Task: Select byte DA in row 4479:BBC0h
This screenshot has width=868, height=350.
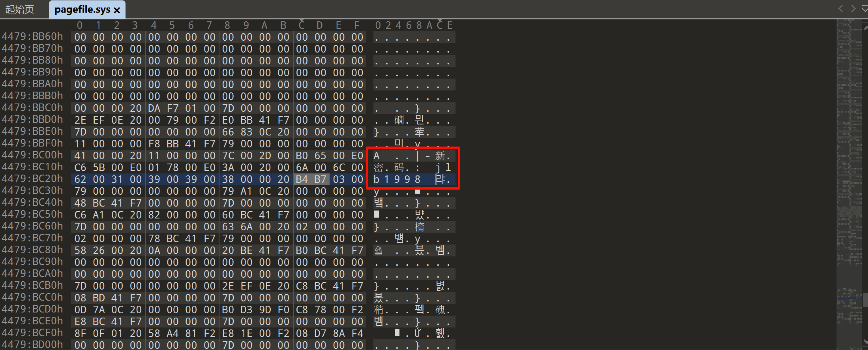Action: point(154,108)
